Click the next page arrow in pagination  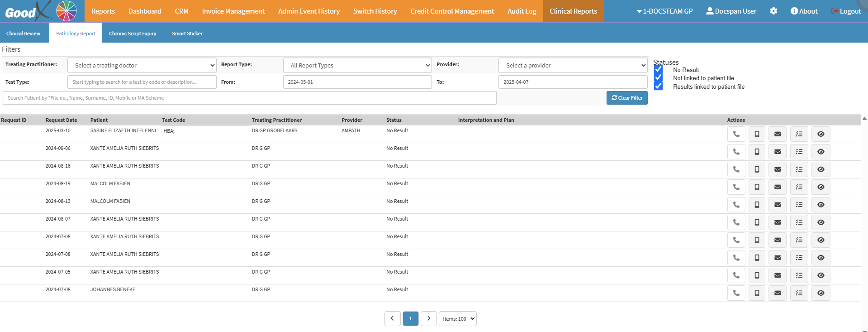[428, 318]
